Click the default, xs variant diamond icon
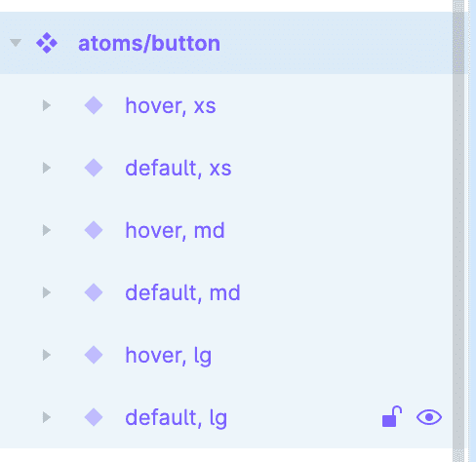The width and height of the screenshot is (476, 462). [x=94, y=168]
